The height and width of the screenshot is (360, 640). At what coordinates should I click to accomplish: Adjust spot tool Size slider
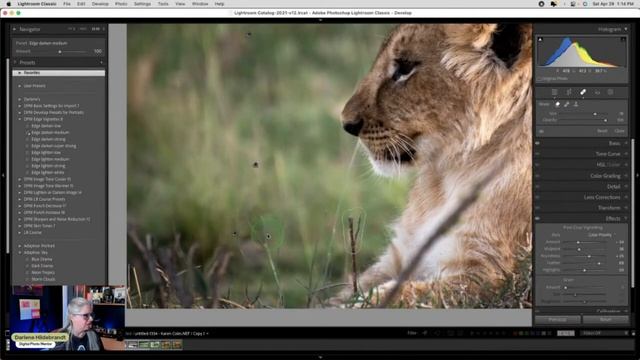[x=595, y=114]
